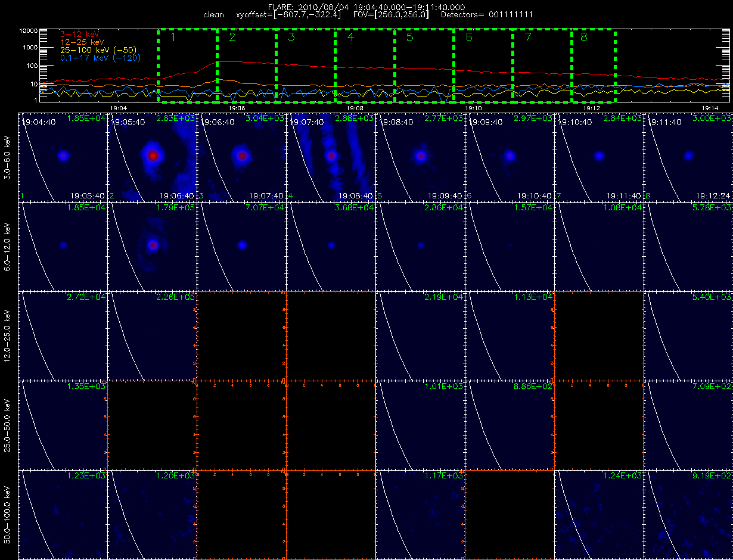Jump to interval marker 3 on lightcurve
The height and width of the screenshot is (560, 733).
[291, 38]
